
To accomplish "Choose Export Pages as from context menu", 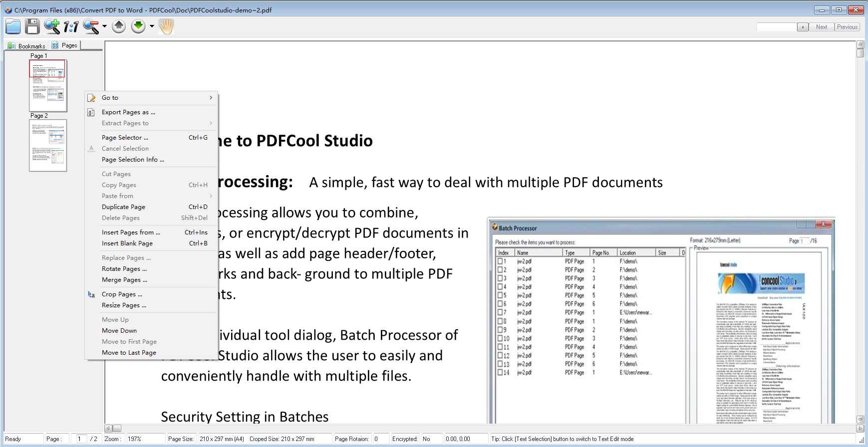I will (151, 112).
